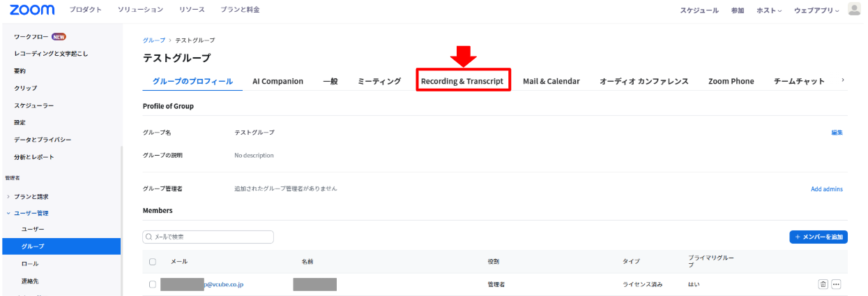The width and height of the screenshot is (868, 296).
Task: Open 設定 in the sidebar
Action: click(20, 122)
